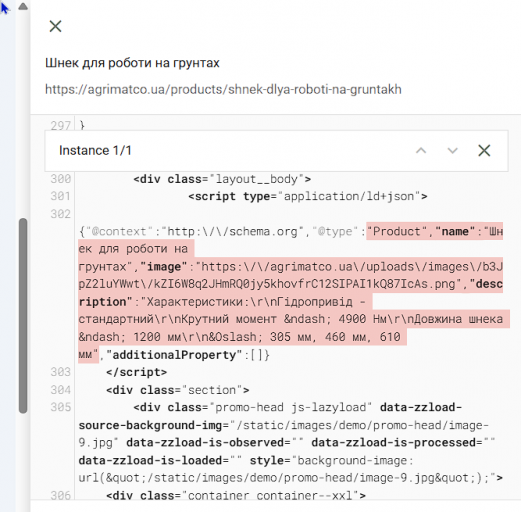Click the Instance 1/1 counter label
Screen dimensions: 521x512
click(95, 150)
